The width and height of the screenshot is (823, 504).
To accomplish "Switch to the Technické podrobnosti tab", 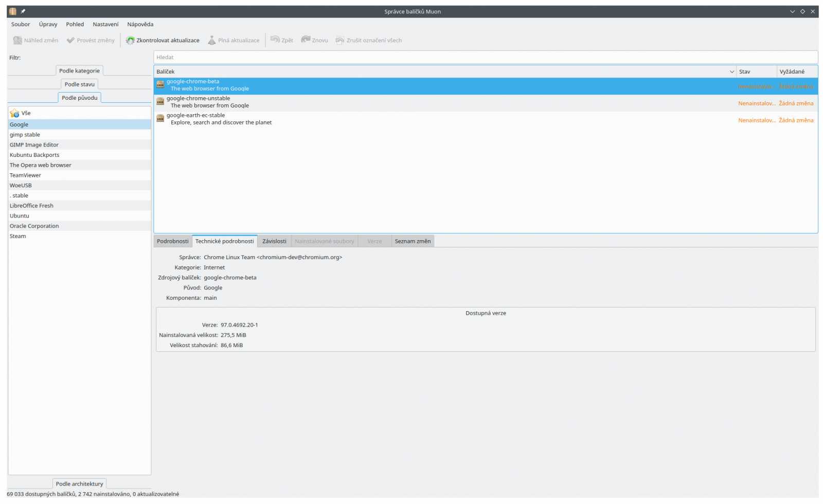I will (x=224, y=241).
